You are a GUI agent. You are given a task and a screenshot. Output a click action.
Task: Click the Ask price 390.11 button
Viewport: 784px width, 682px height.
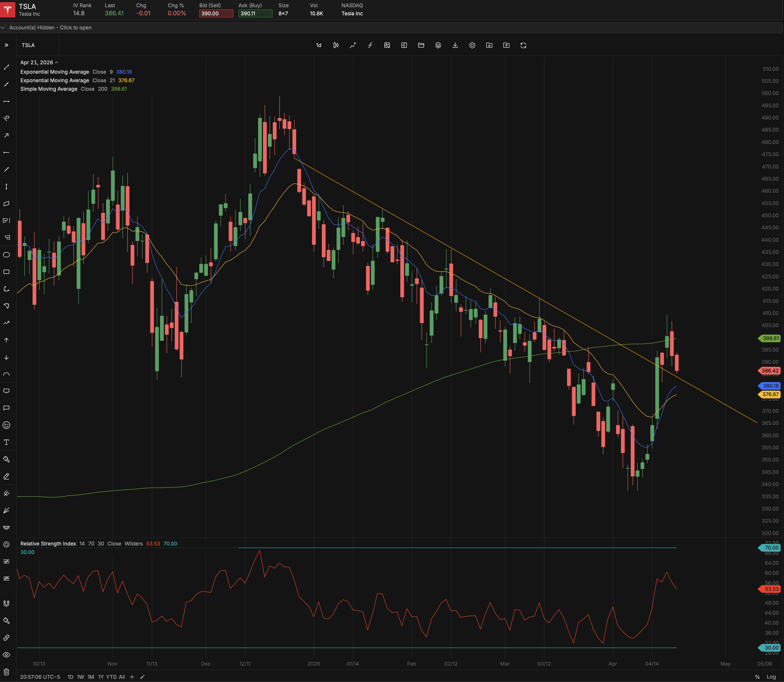tap(255, 13)
